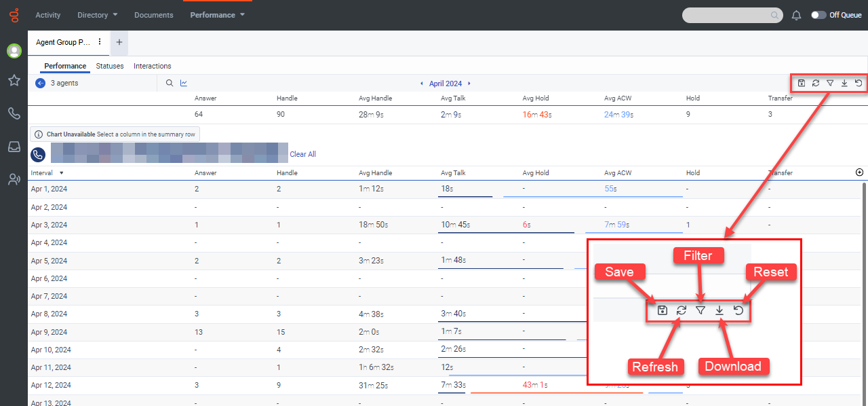Go back using the arrow beside 3 agents

point(40,84)
